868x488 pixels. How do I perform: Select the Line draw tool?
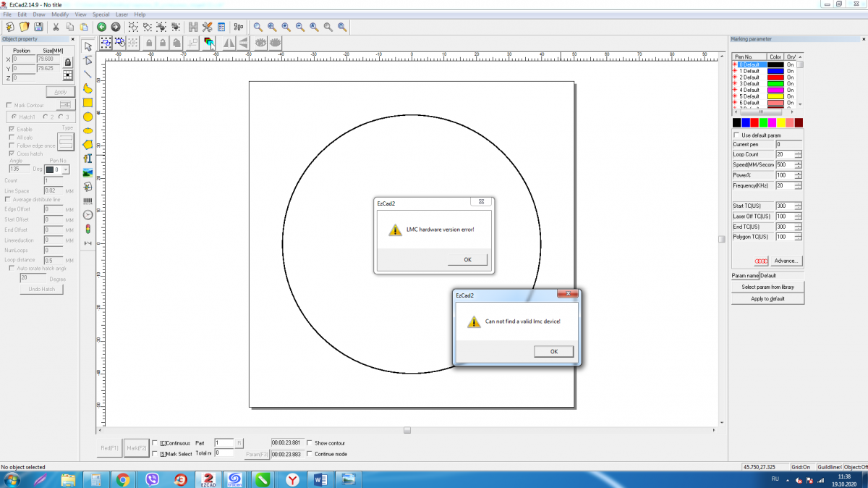point(88,74)
